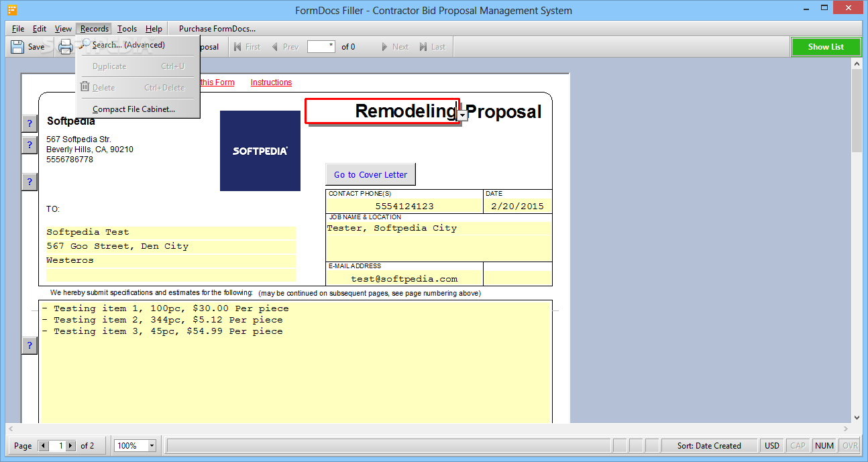
Task: Open the 100% zoom dropdown
Action: [x=152, y=446]
